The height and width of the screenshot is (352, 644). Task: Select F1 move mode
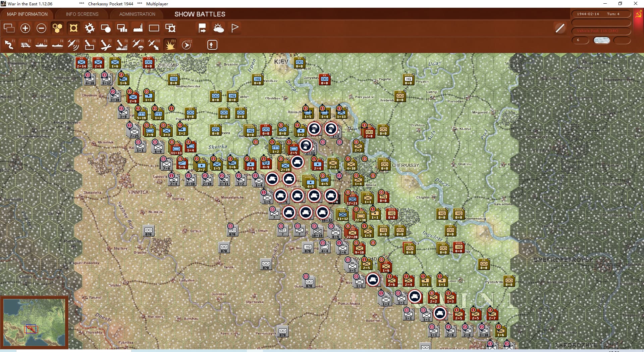point(9,45)
